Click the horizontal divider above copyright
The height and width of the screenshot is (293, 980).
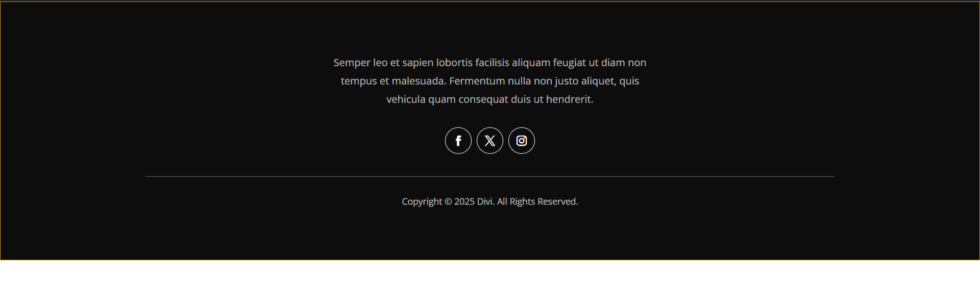click(490, 176)
